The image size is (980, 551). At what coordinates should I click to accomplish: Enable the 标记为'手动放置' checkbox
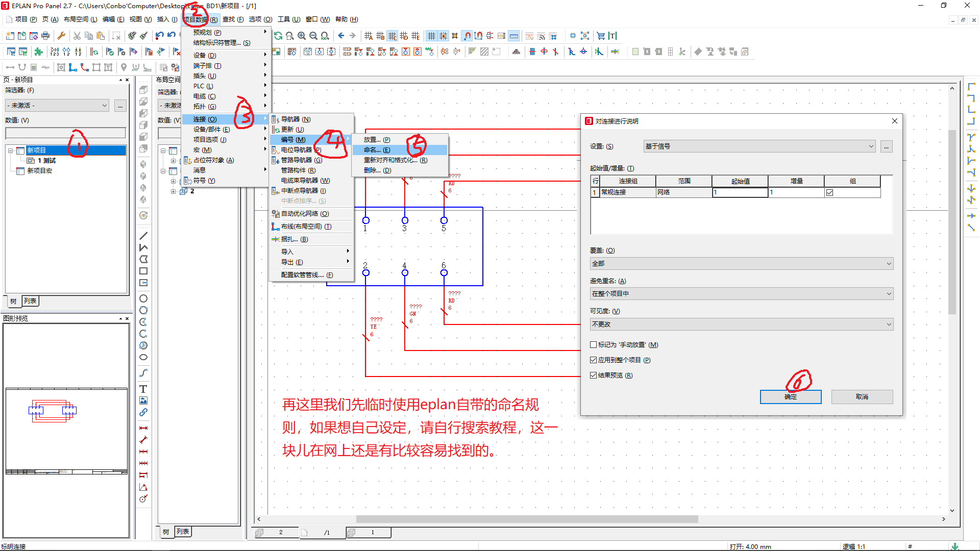(x=593, y=344)
